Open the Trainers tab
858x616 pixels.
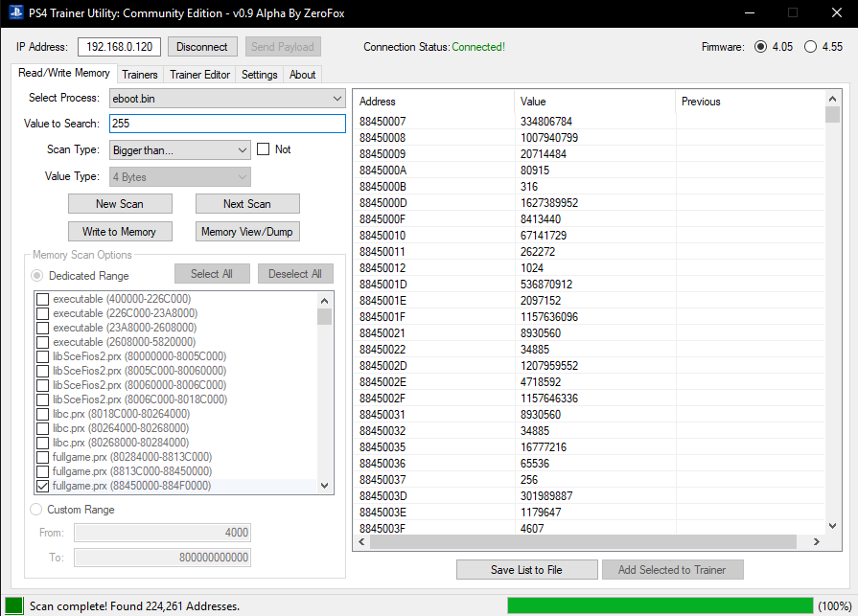coord(140,75)
